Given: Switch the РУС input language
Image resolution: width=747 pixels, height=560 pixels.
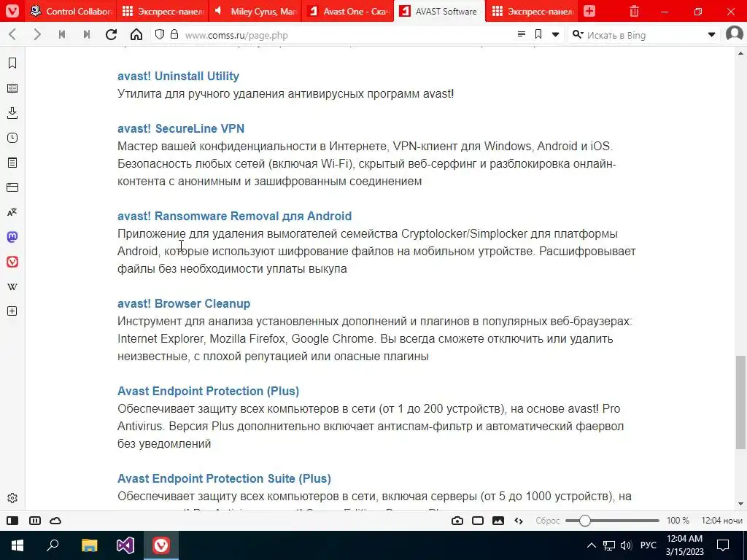Looking at the screenshot, I should (648, 545).
